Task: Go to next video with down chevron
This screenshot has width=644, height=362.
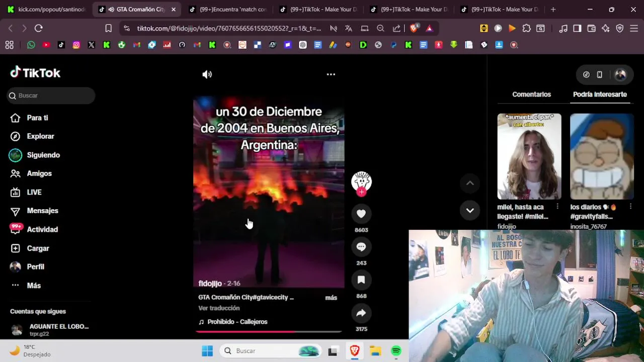Action: pyautogui.click(x=470, y=211)
